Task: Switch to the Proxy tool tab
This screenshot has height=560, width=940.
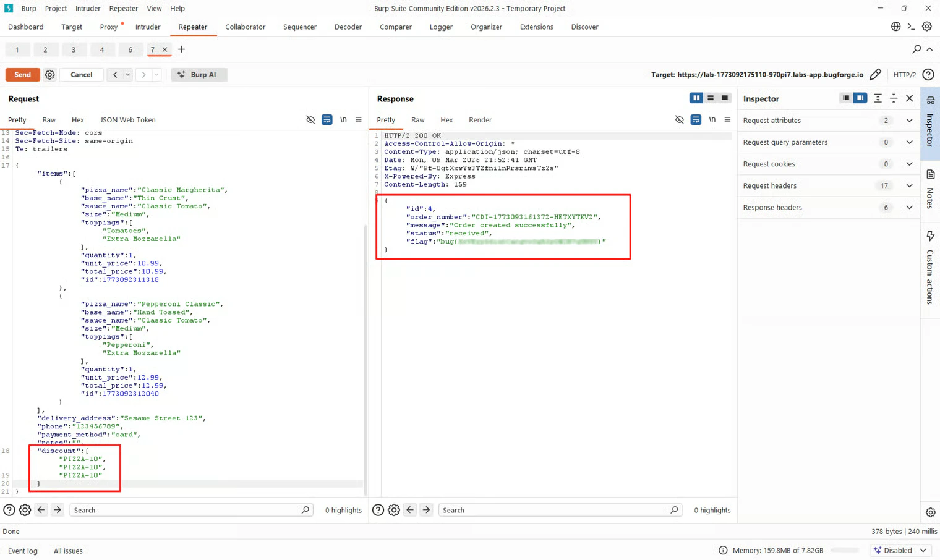Action: [109, 27]
